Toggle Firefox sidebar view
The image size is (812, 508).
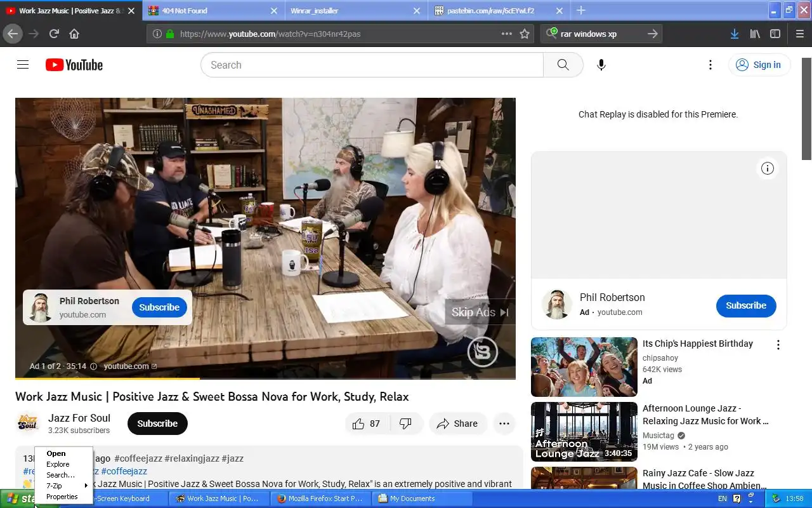775,34
